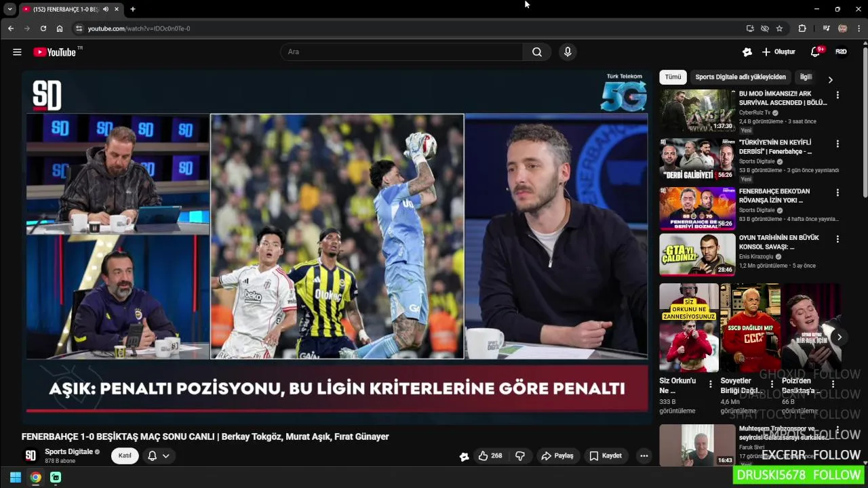
Task: Open the YouTube hamburger guide menu
Action: [x=17, y=52]
